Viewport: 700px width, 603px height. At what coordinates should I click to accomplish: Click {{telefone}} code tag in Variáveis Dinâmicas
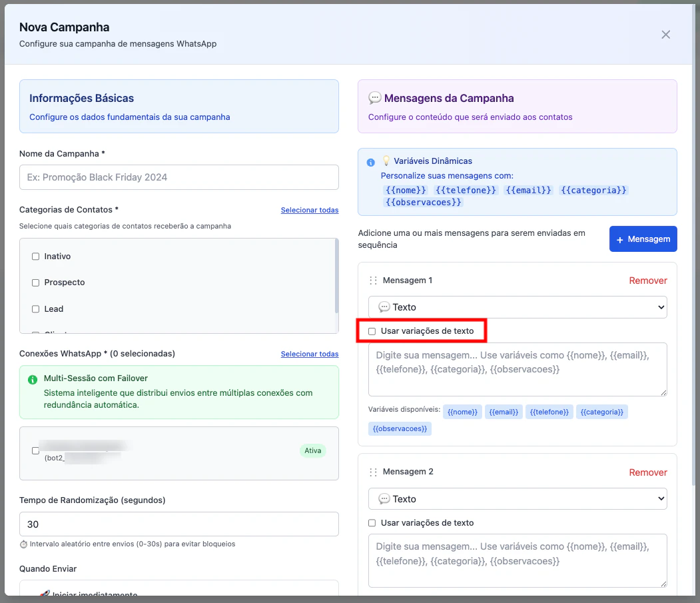466,191
